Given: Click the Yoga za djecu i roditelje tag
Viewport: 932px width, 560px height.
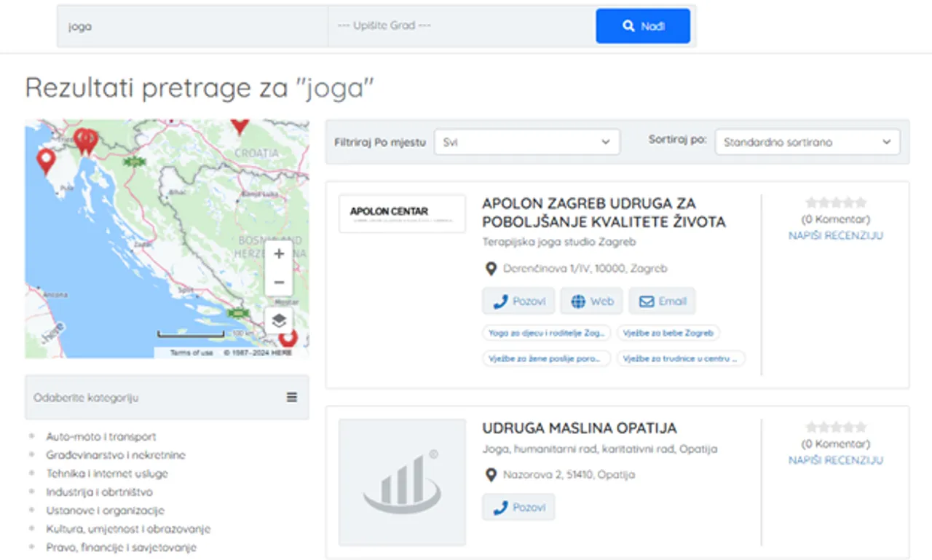Looking at the screenshot, I should pos(547,333).
